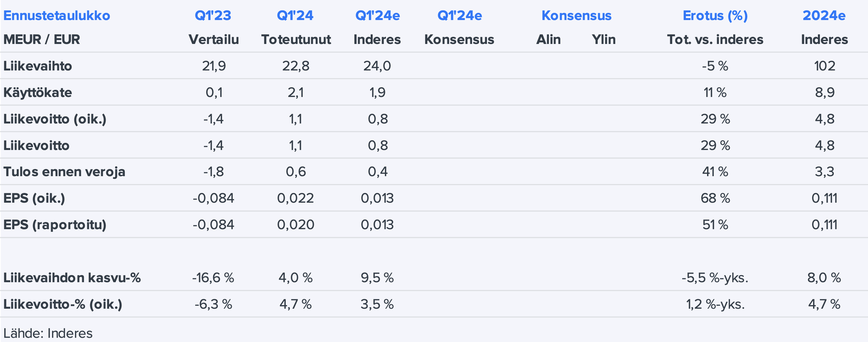Image resolution: width=868 pixels, height=342 pixels.
Task: Select the Käyttökate row label
Action: coord(38,92)
